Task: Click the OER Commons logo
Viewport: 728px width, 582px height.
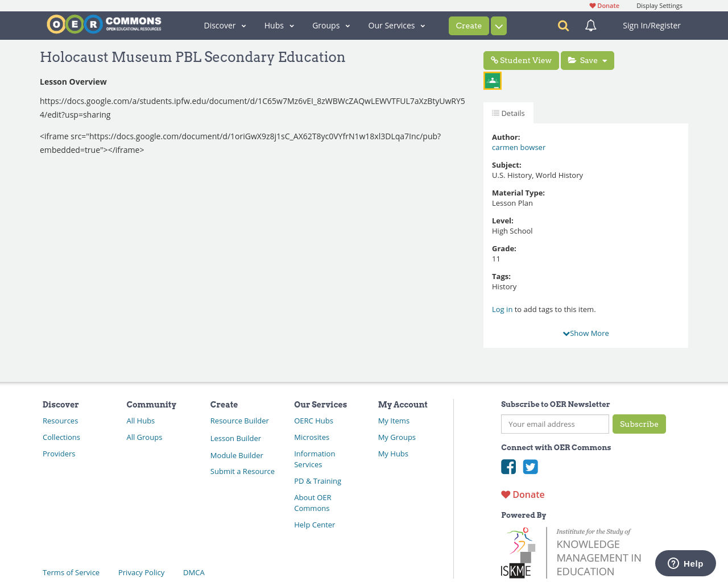Action: click(104, 23)
